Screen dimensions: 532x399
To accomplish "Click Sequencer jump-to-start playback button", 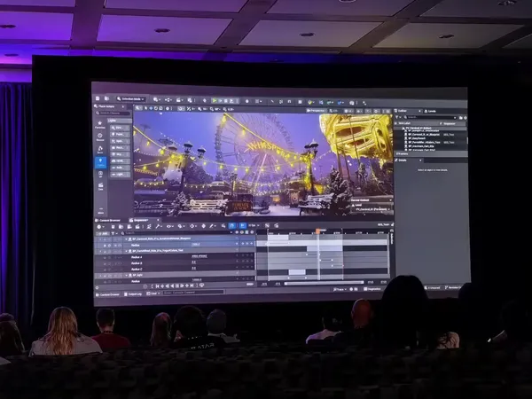I will click(157, 286).
